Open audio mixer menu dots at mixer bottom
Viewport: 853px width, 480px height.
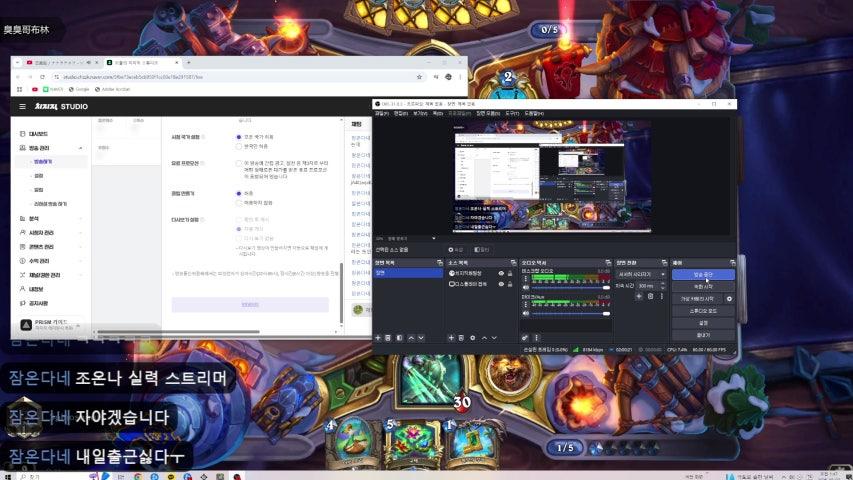tap(536, 338)
